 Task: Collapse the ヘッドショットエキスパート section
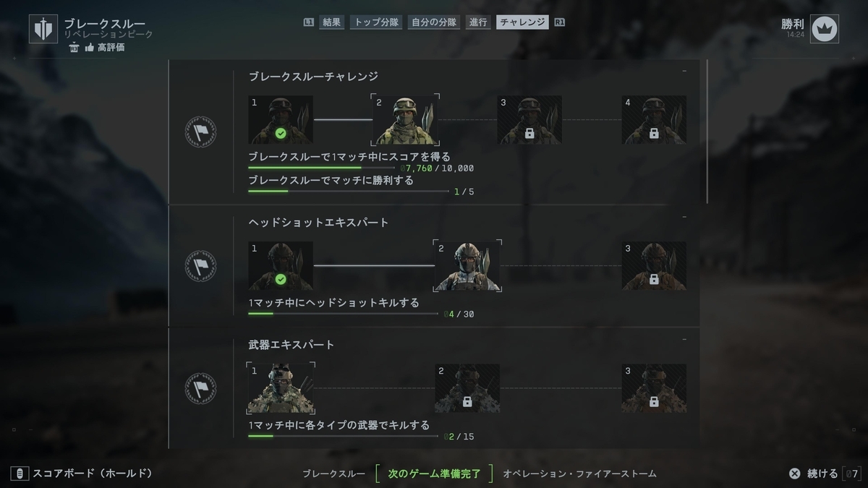coord(684,216)
